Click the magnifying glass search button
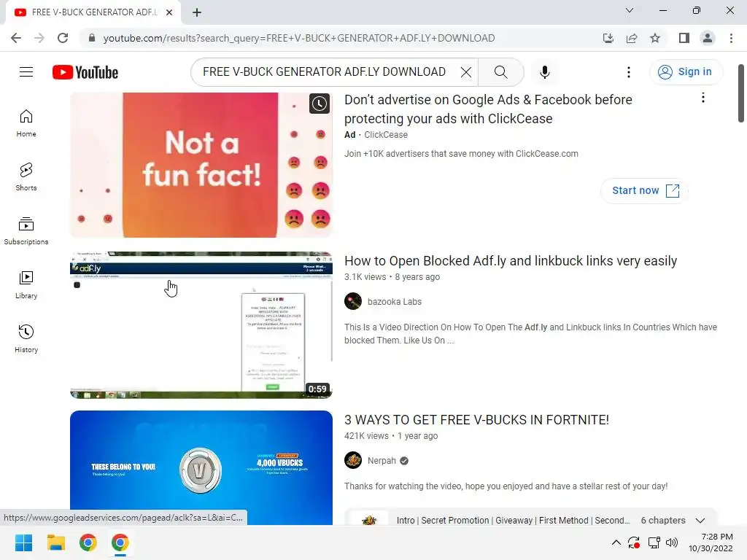 pos(500,72)
